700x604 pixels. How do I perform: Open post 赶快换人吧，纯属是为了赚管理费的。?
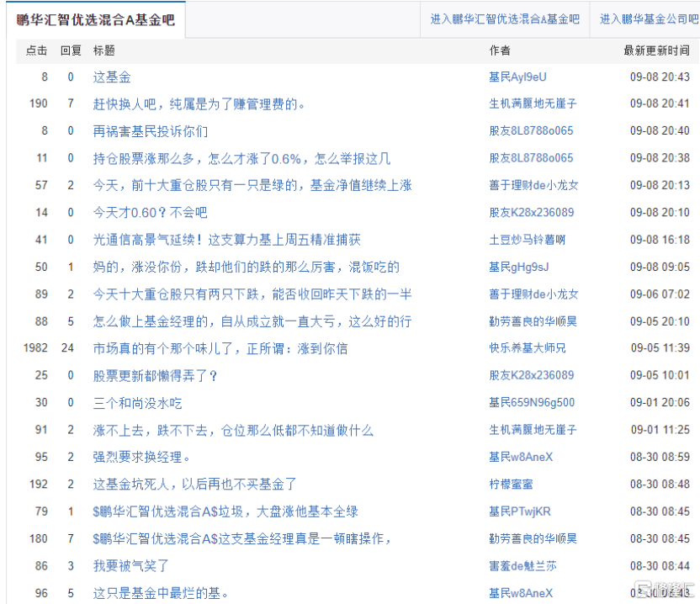pyautogui.click(x=199, y=104)
